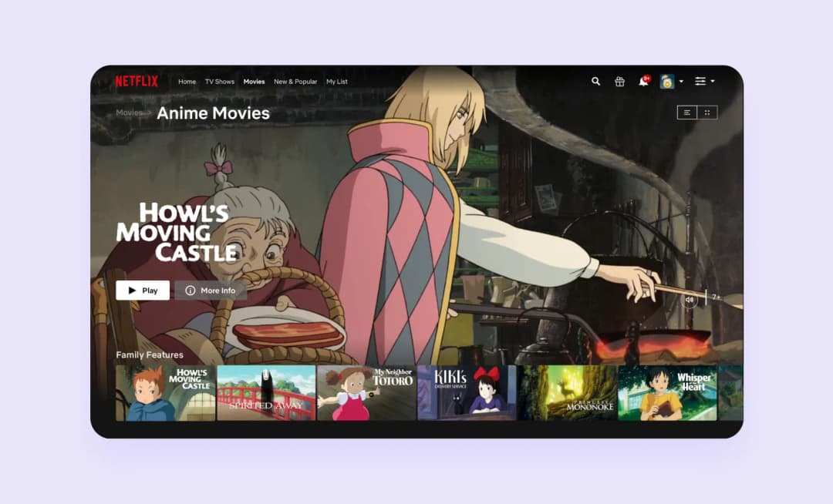833x504 pixels.
Task: Open the New & Popular tab
Action: 295,82
